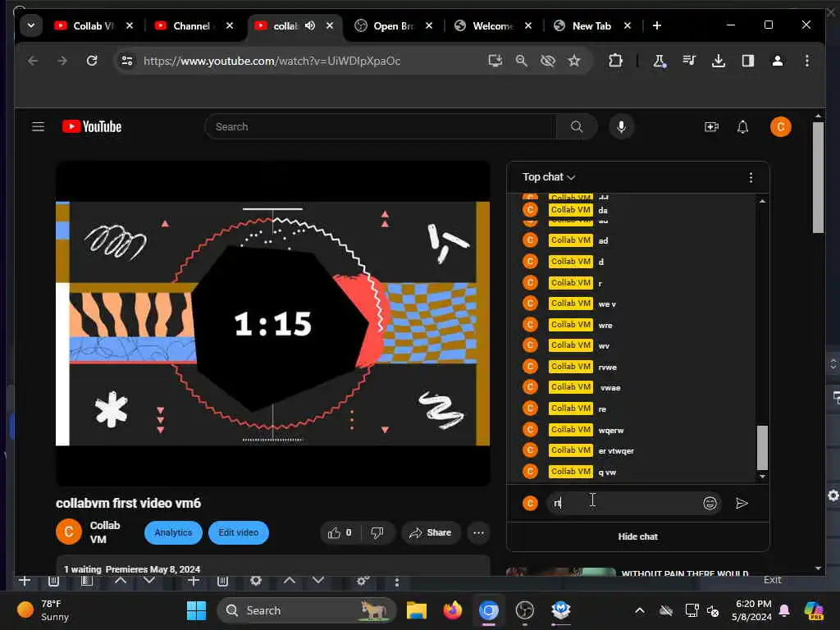Open more actions ellipsis under video
This screenshot has height=630, width=840.
tap(478, 532)
